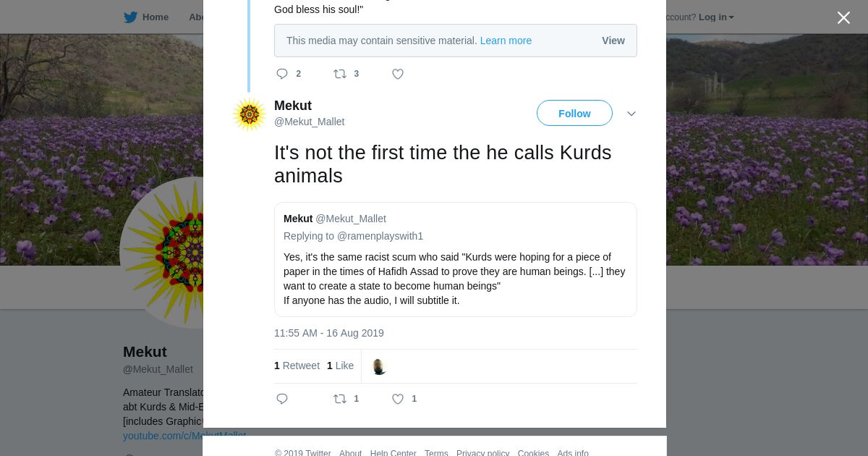This screenshot has width=868, height=456.
Task: Click the Twitter bird Home icon
Action: tap(131, 17)
